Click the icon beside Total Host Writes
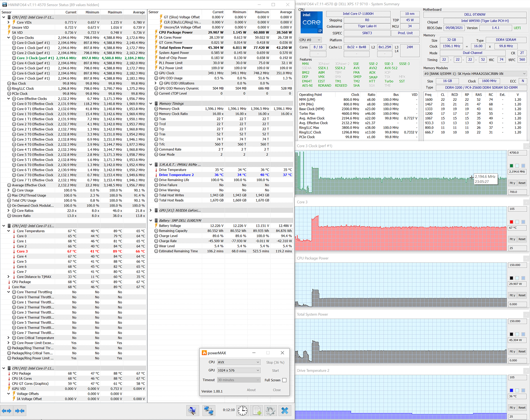530x420 pixels. [156, 195]
